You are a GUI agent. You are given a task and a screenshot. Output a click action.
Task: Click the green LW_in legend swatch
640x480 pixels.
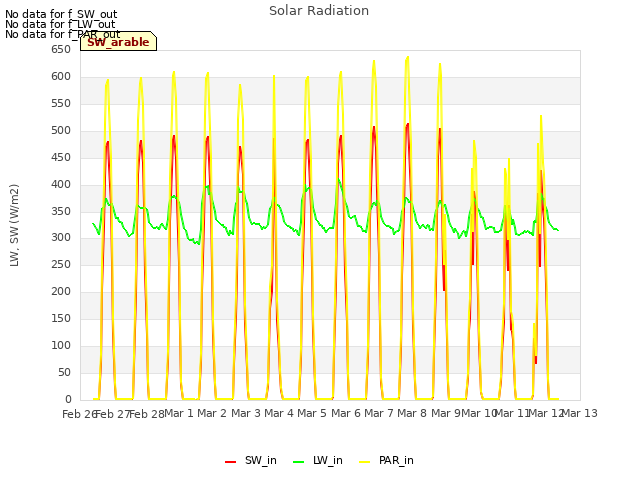(299, 462)
